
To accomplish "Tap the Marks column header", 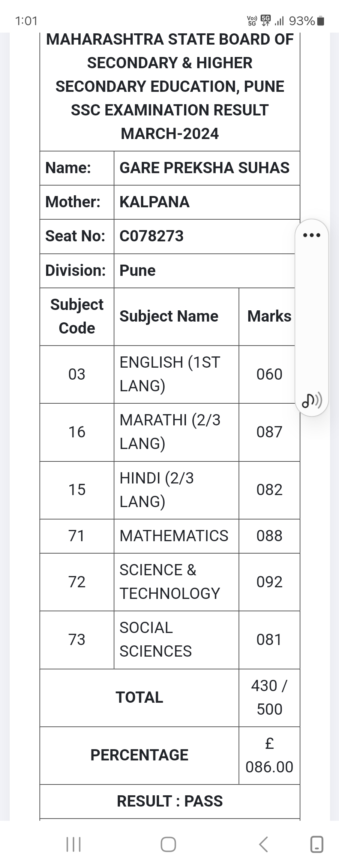I will click(x=269, y=316).
